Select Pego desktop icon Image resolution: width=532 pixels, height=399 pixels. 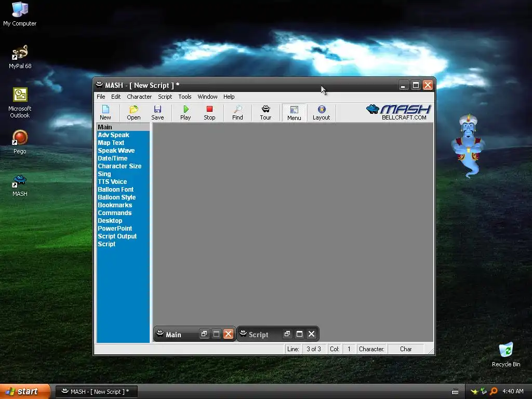click(20, 142)
